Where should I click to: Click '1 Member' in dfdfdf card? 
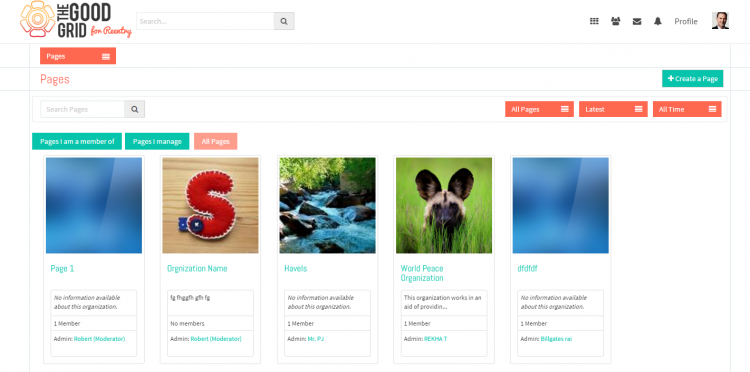tap(534, 323)
